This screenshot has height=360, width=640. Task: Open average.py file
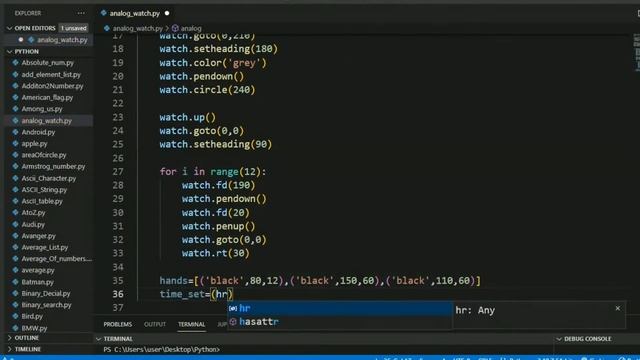coord(38,270)
